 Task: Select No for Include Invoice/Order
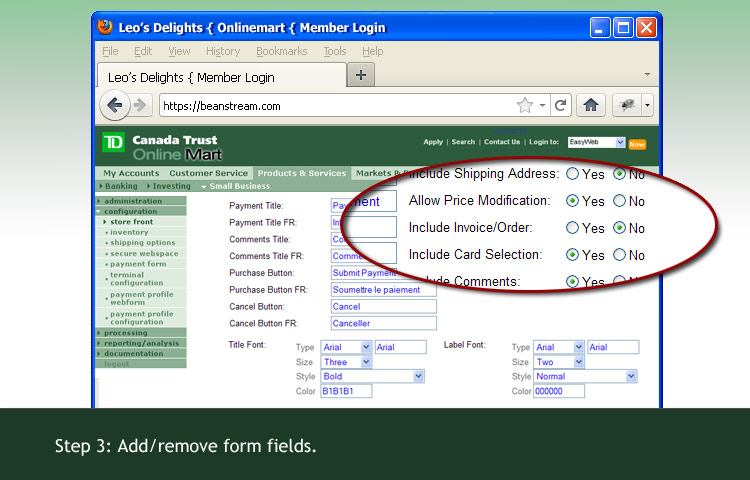pos(619,228)
